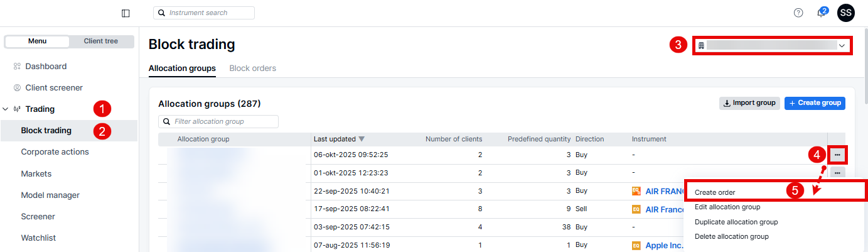Open notifications bell with badge
868x252 pixels.
click(821, 13)
